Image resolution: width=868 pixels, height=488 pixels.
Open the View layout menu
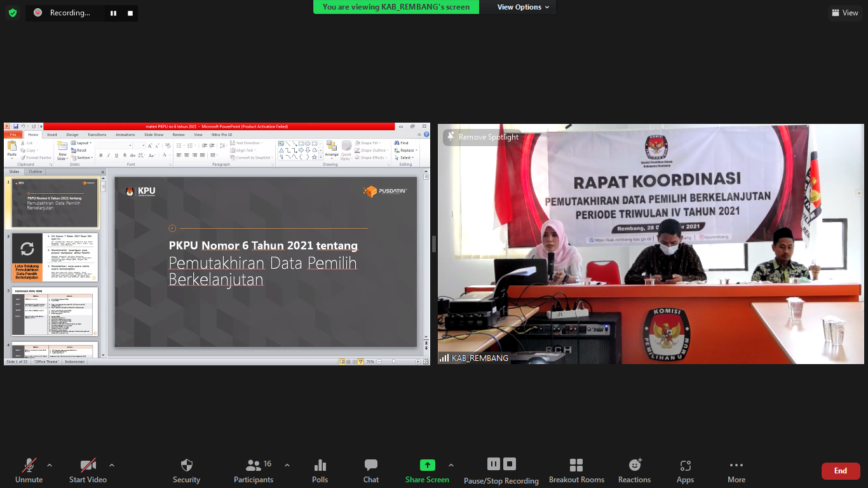tap(844, 13)
